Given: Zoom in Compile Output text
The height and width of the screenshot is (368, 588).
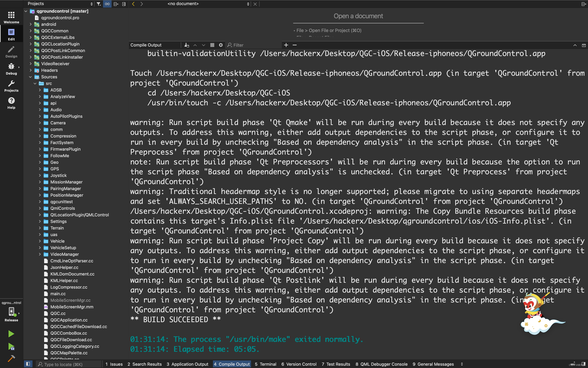Looking at the screenshot, I should 286,45.
